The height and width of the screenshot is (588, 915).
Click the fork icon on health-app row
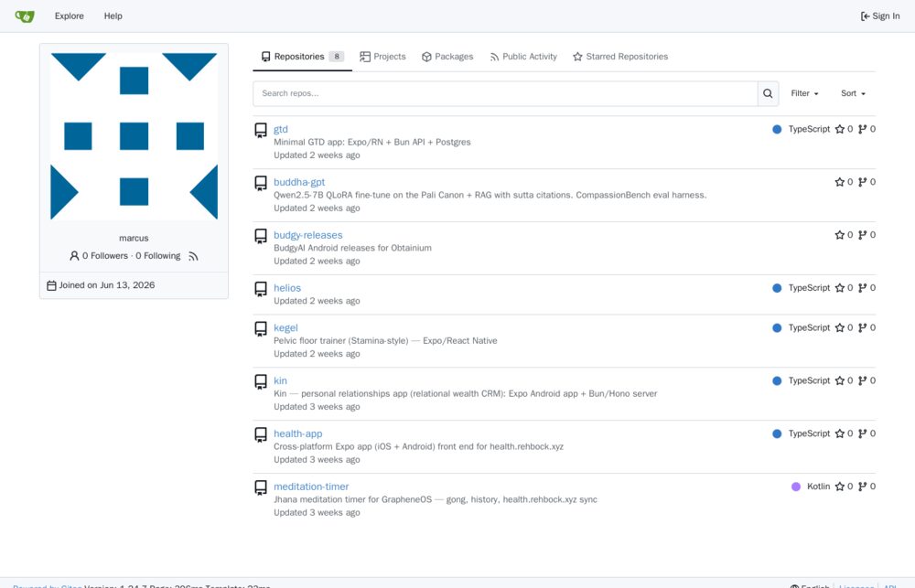863,434
